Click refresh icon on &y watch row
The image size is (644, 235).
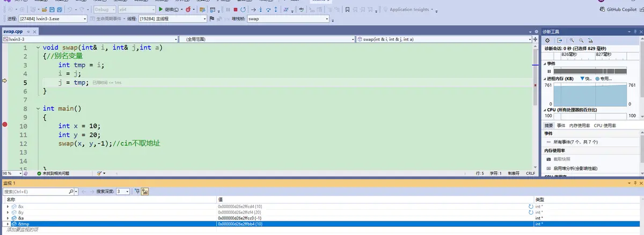[531, 212]
